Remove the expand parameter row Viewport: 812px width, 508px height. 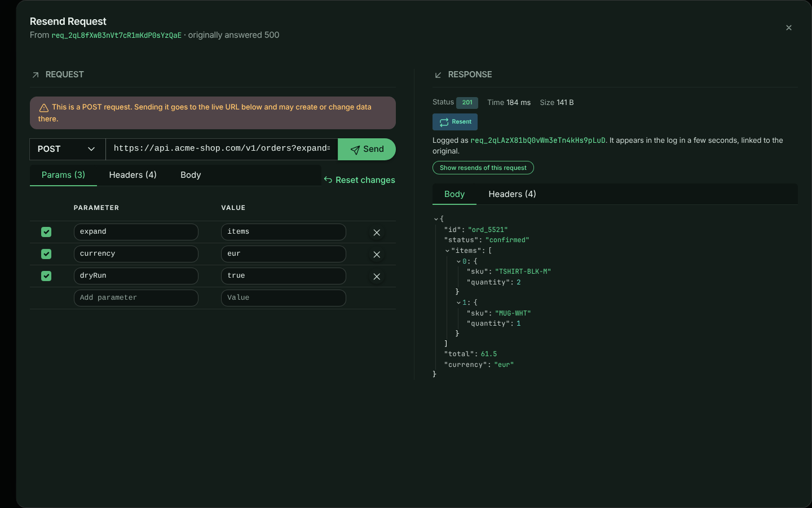pyautogui.click(x=377, y=233)
